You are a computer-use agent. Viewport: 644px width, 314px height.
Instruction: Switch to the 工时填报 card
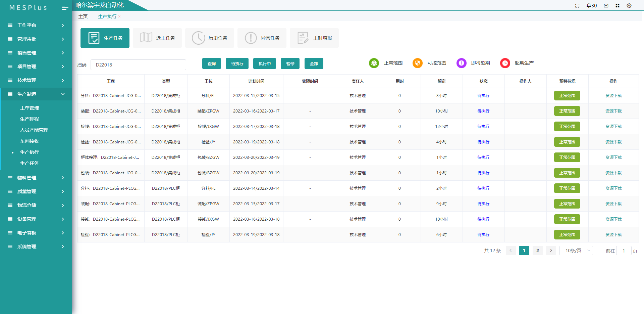tap(314, 38)
